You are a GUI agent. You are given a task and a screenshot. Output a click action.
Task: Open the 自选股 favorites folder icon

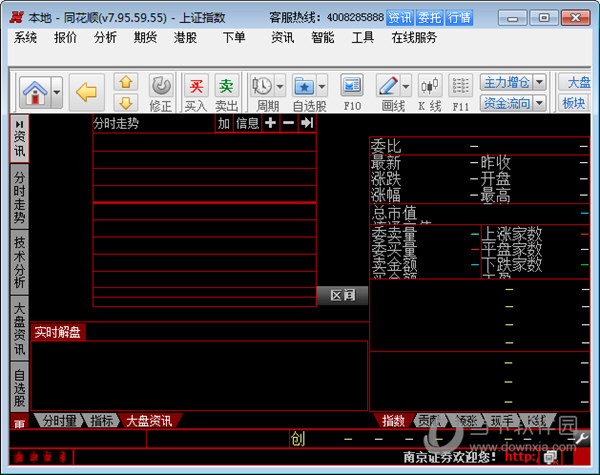304,86
